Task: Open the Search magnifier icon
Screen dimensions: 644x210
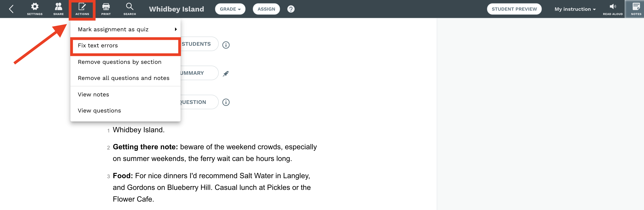Action: [129, 7]
